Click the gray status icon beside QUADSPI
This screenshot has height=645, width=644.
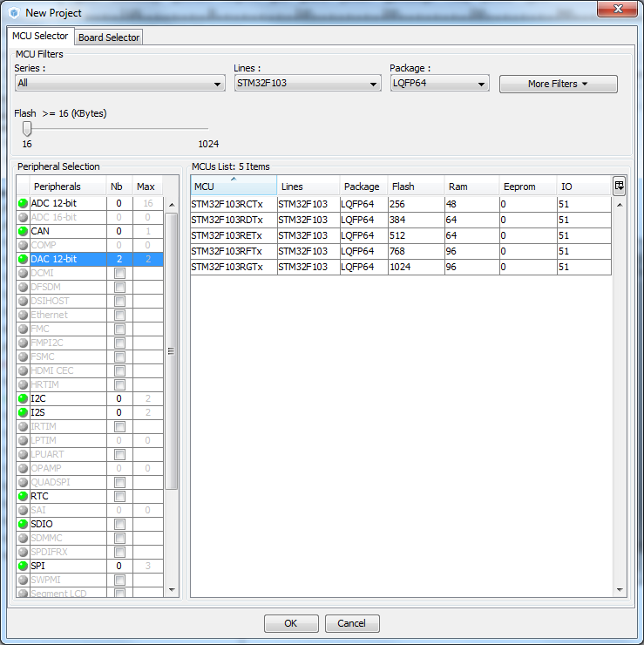[23, 482]
